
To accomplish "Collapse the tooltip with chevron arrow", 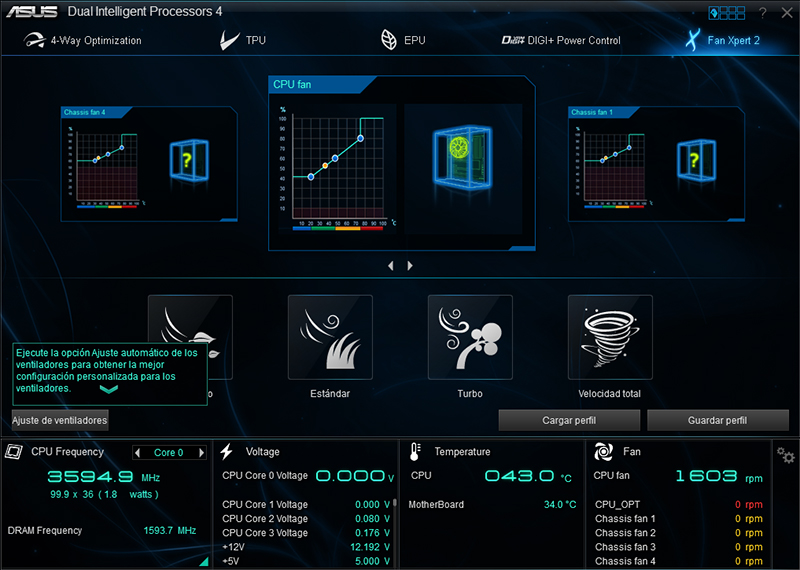I will [109, 390].
